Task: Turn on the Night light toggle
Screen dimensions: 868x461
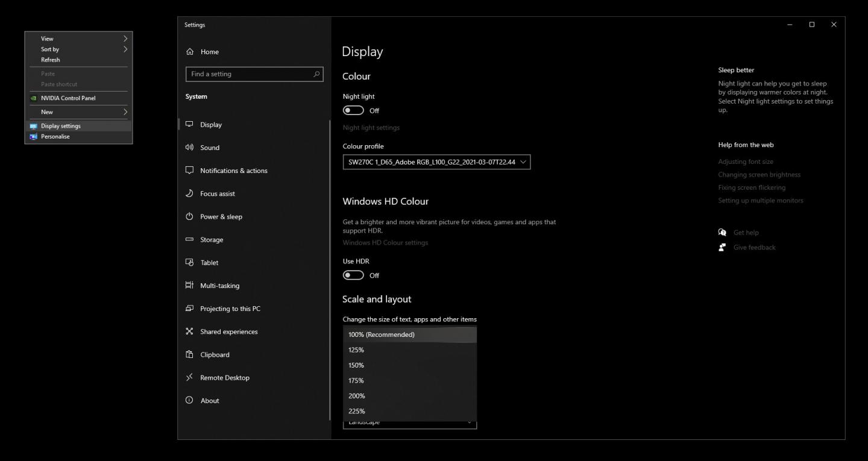Action: (353, 110)
